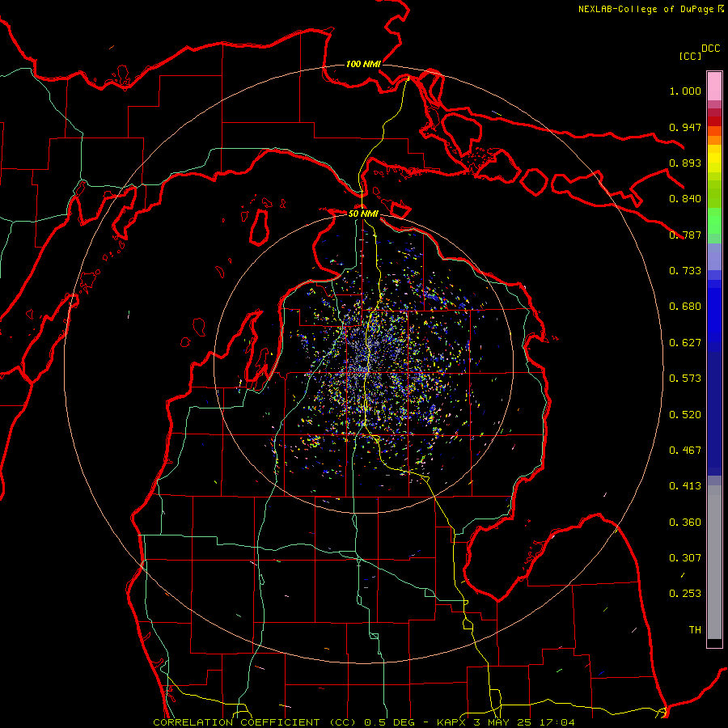Click the bright green color bar segment
Screen dimensions: 728x728
(x=714, y=221)
